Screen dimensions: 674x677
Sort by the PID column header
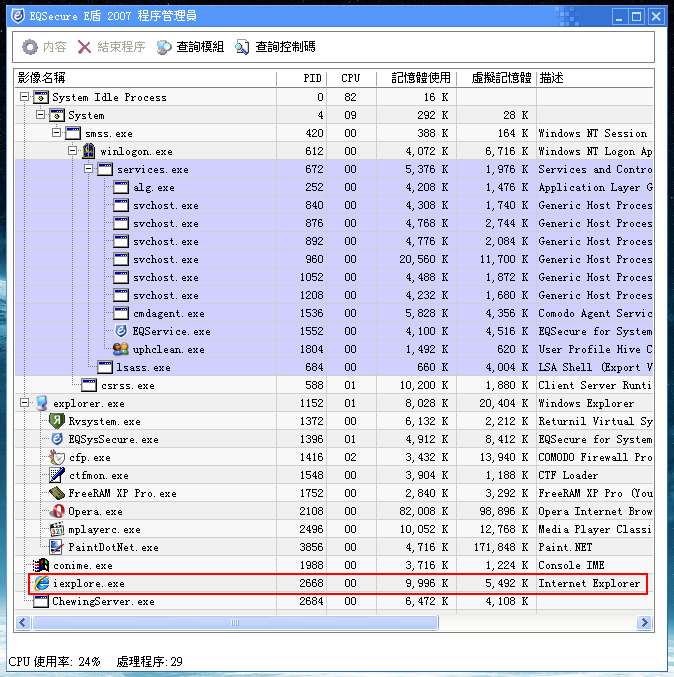coord(302,78)
